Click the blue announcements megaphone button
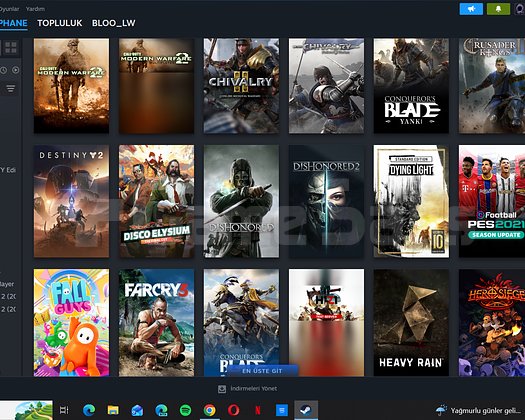525x420 pixels. pyautogui.click(x=471, y=9)
